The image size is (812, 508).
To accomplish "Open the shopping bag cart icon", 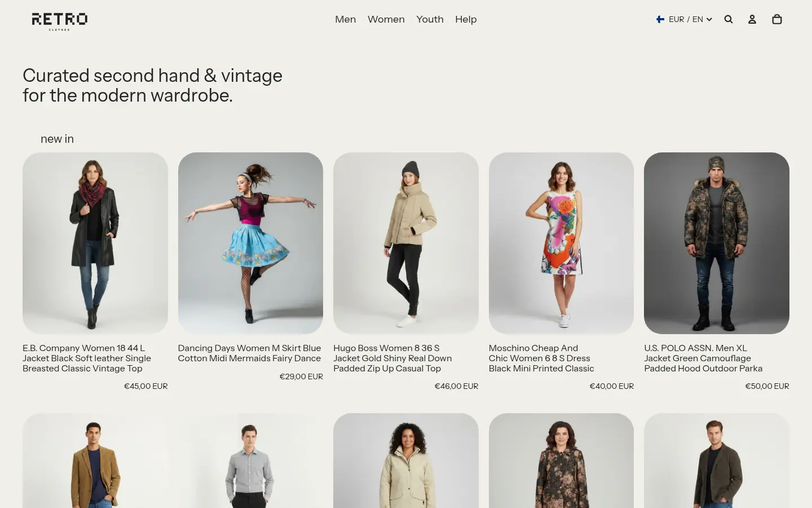I will (777, 19).
